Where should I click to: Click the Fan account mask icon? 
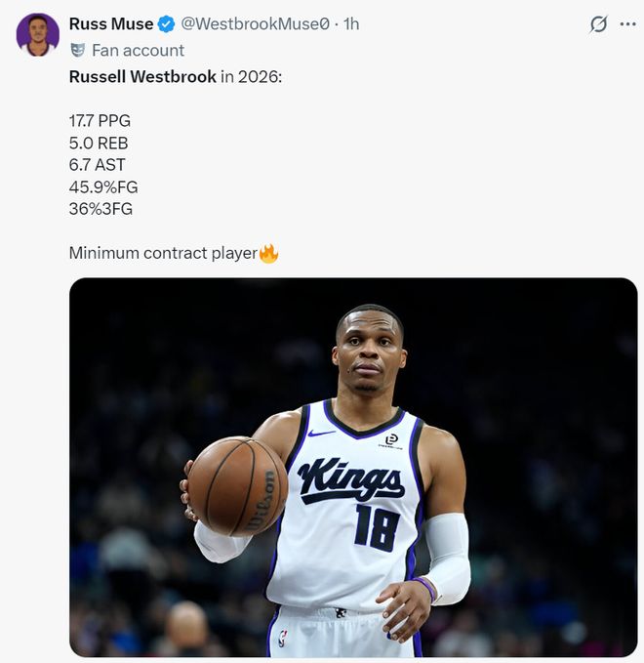tap(77, 50)
